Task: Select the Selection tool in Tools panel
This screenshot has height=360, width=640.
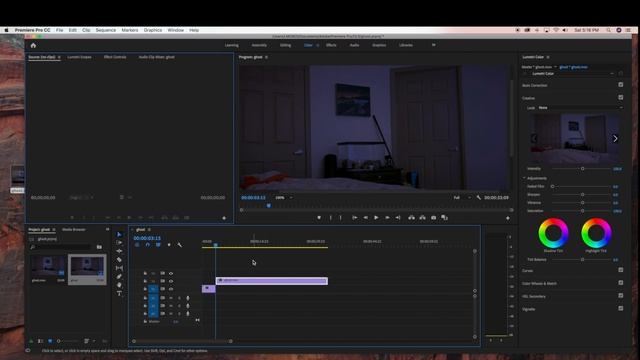Action: 119,234
